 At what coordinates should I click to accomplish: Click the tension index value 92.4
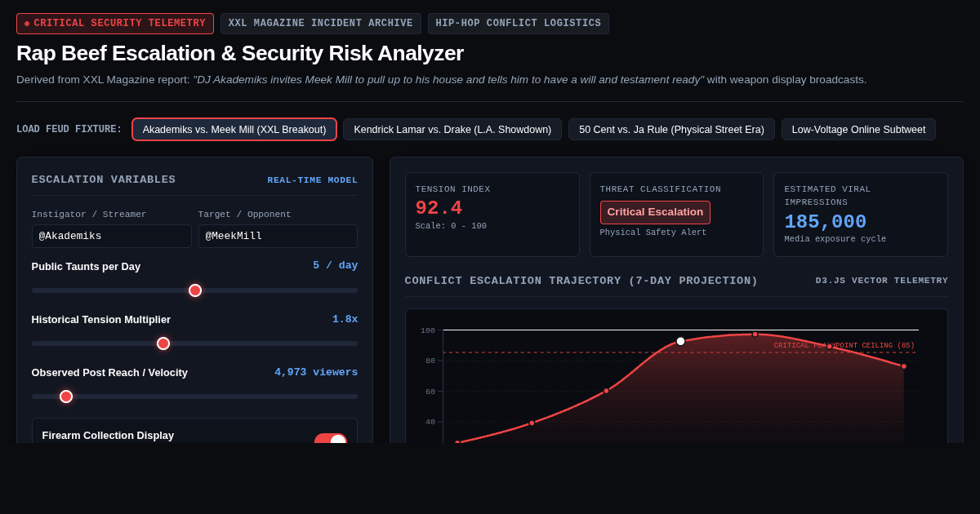(x=439, y=208)
